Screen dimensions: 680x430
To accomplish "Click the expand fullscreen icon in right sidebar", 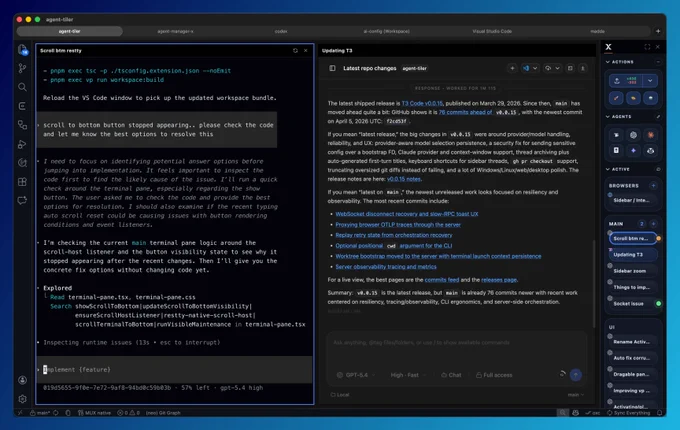I will click(647, 47).
